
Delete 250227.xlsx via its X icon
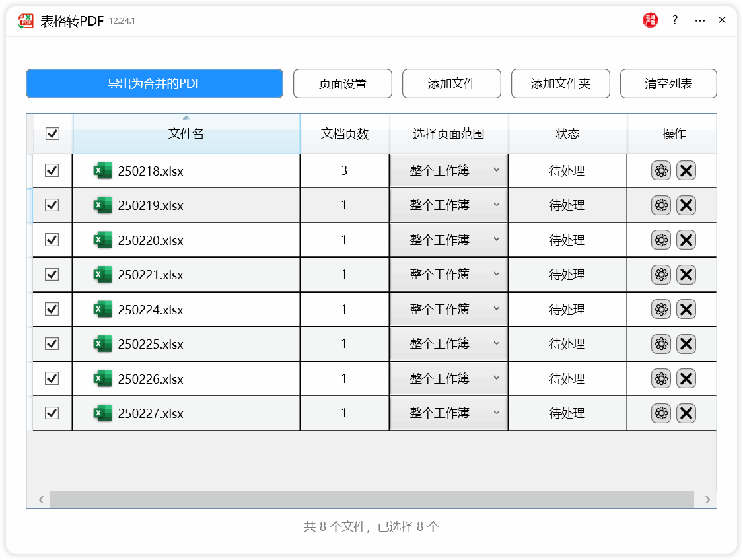686,413
